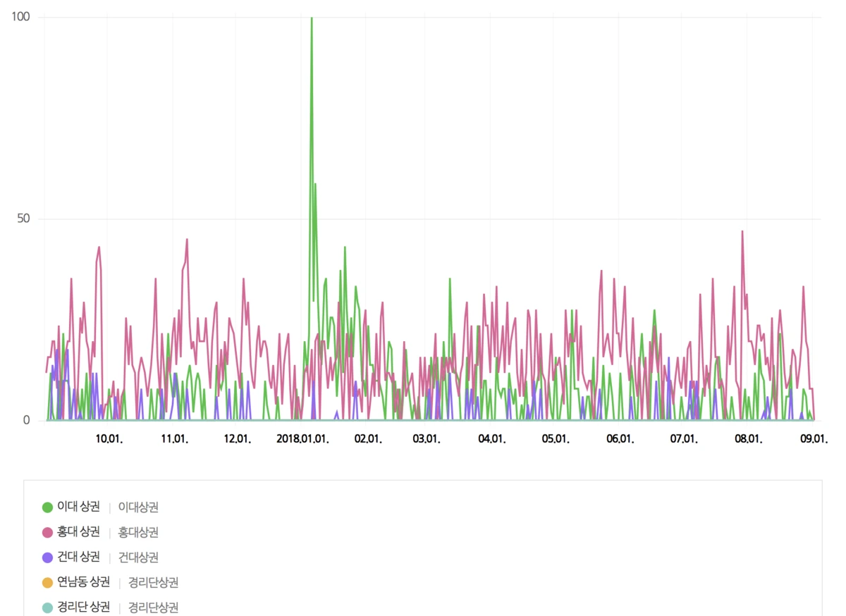Click the green line's peak at 100
The image size is (846, 616).
click(x=312, y=18)
